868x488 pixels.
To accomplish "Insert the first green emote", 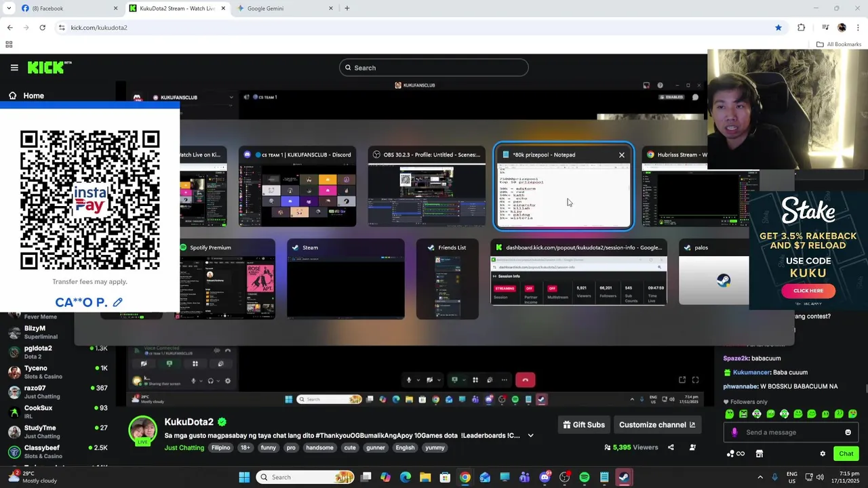I will click(730, 413).
